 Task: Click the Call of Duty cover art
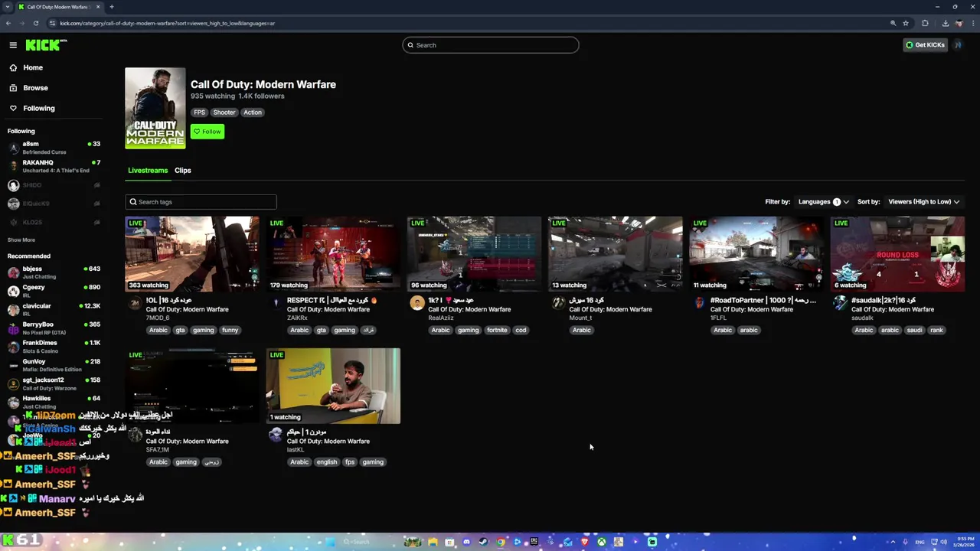pos(155,108)
